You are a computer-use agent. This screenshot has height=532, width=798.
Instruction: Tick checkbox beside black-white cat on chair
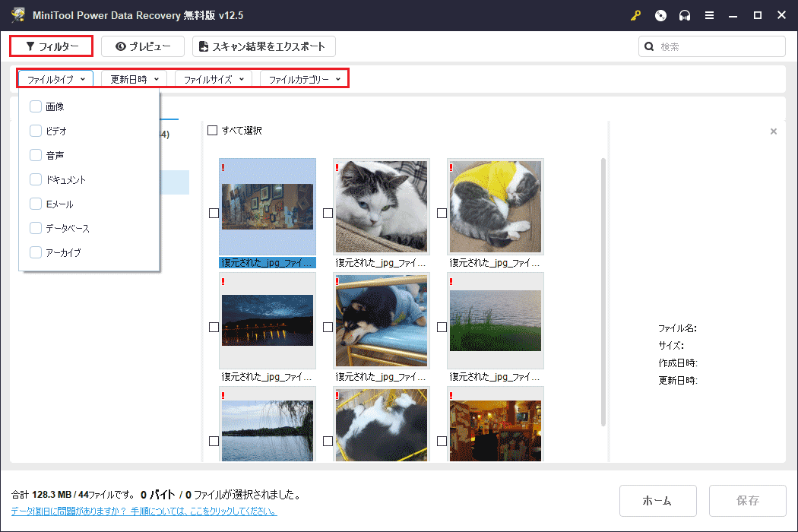[328, 442]
